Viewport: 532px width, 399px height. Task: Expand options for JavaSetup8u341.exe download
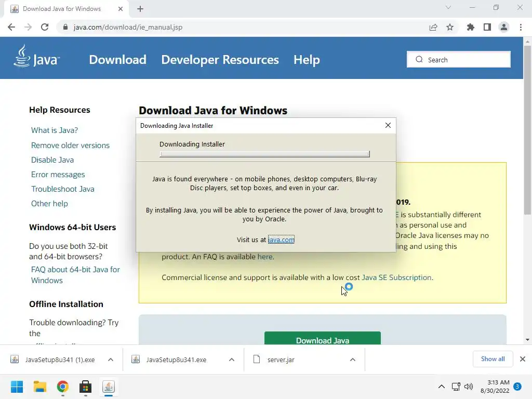coord(232,360)
